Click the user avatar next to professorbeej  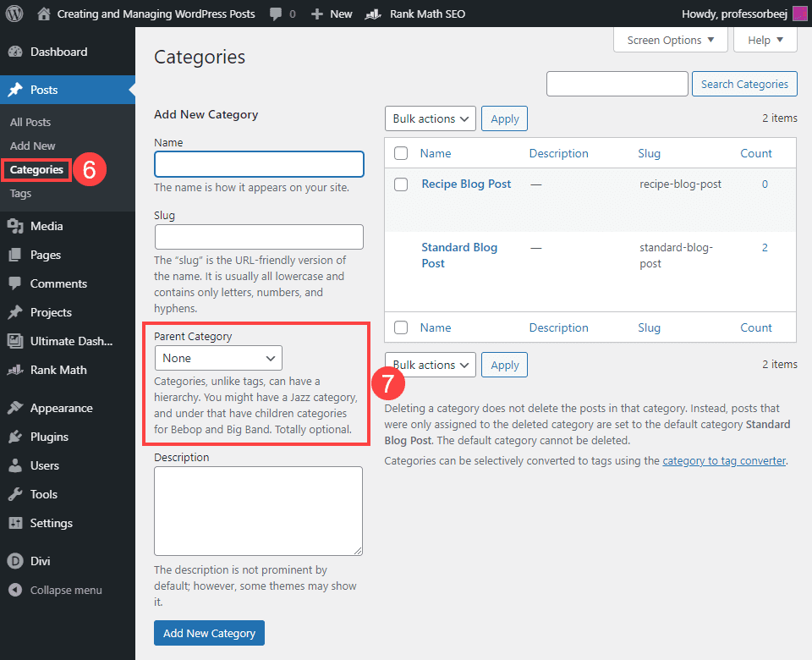pyautogui.click(x=799, y=14)
